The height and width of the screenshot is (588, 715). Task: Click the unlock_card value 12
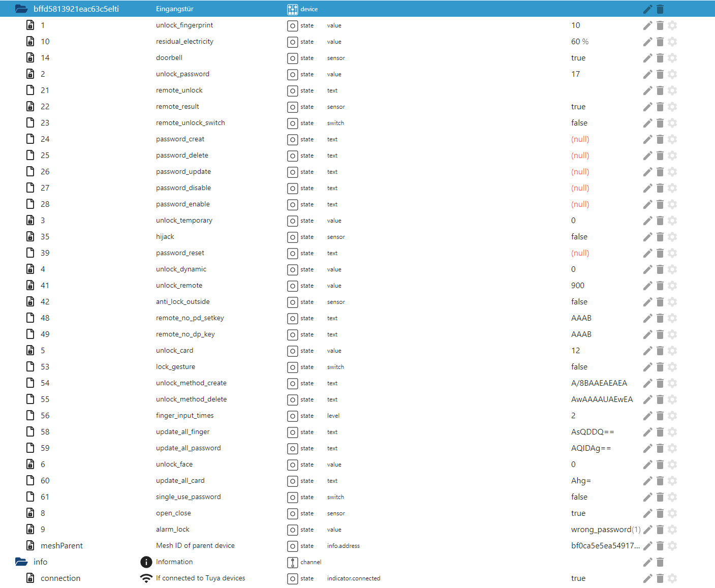pyautogui.click(x=575, y=351)
